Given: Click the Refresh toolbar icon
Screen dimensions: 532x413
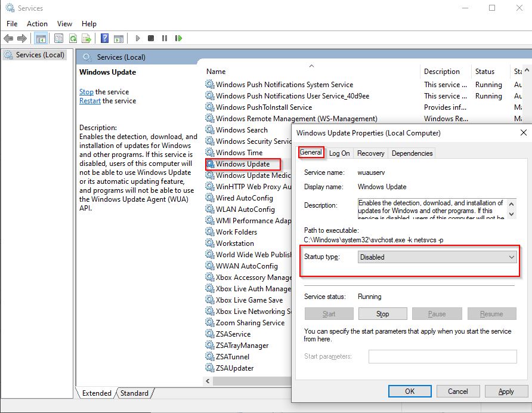Looking at the screenshot, I should (73, 38).
